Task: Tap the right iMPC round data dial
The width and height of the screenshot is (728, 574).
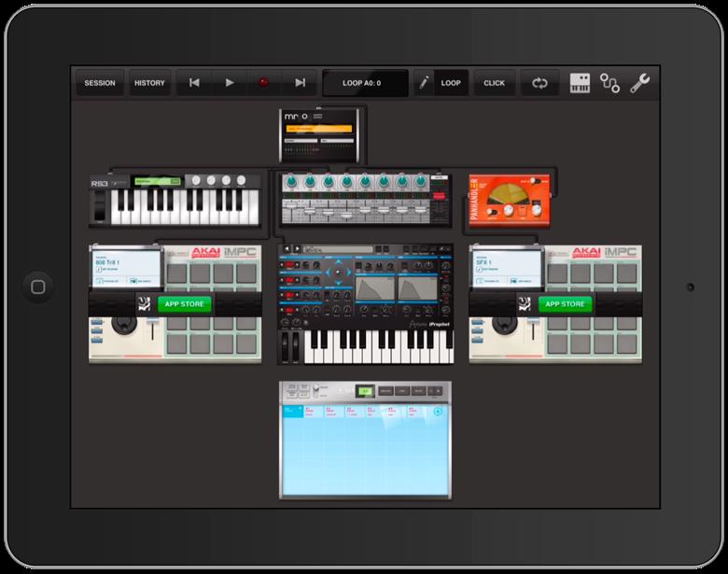Action: [505, 324]
